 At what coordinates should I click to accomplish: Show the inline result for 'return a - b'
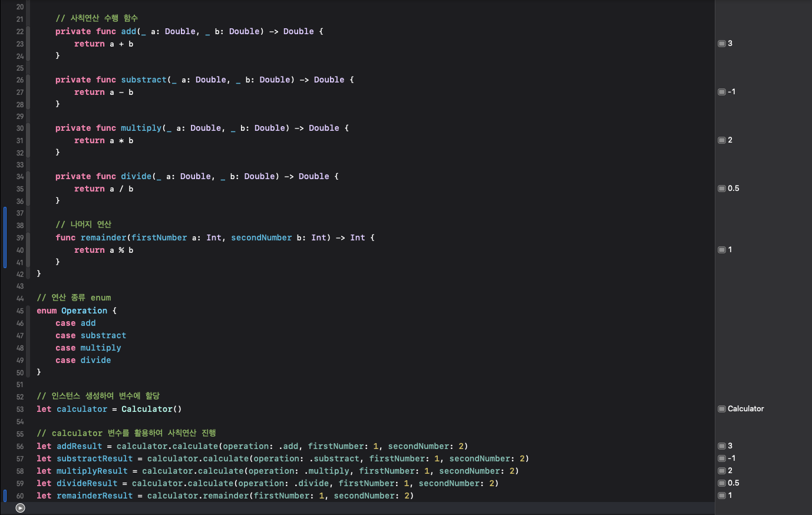click(x=721, y=92)
